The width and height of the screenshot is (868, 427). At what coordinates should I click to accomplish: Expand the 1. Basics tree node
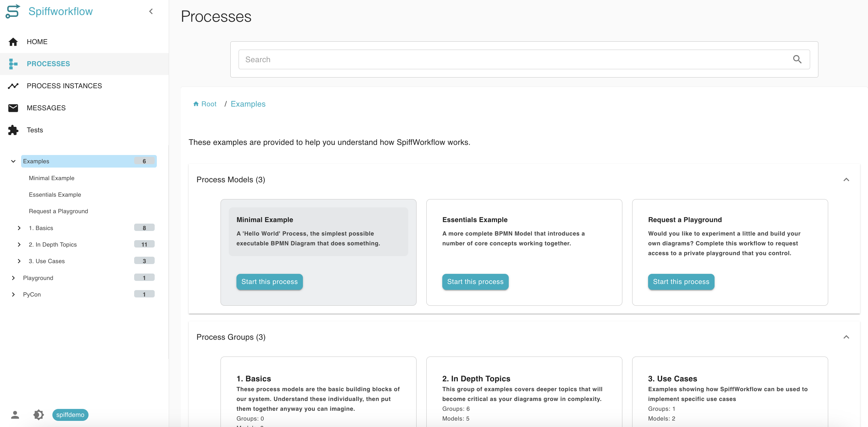click(x=19, y=228)
